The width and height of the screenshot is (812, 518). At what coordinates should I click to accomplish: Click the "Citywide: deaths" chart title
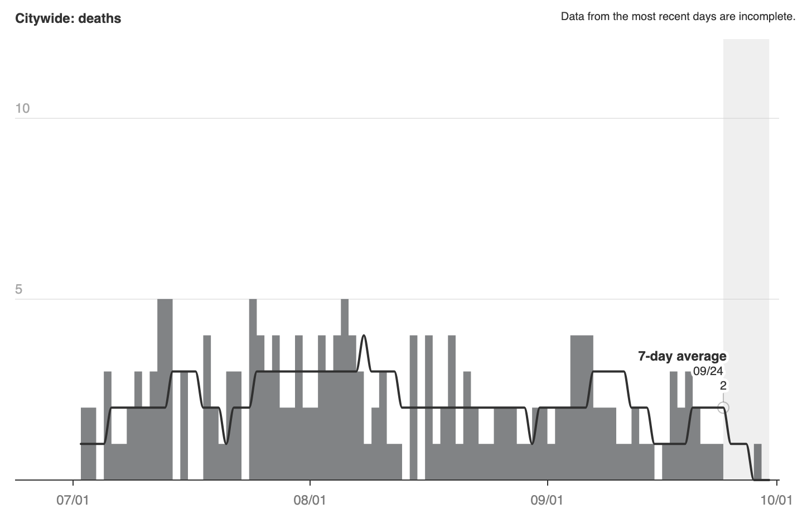tap(68, 18)
